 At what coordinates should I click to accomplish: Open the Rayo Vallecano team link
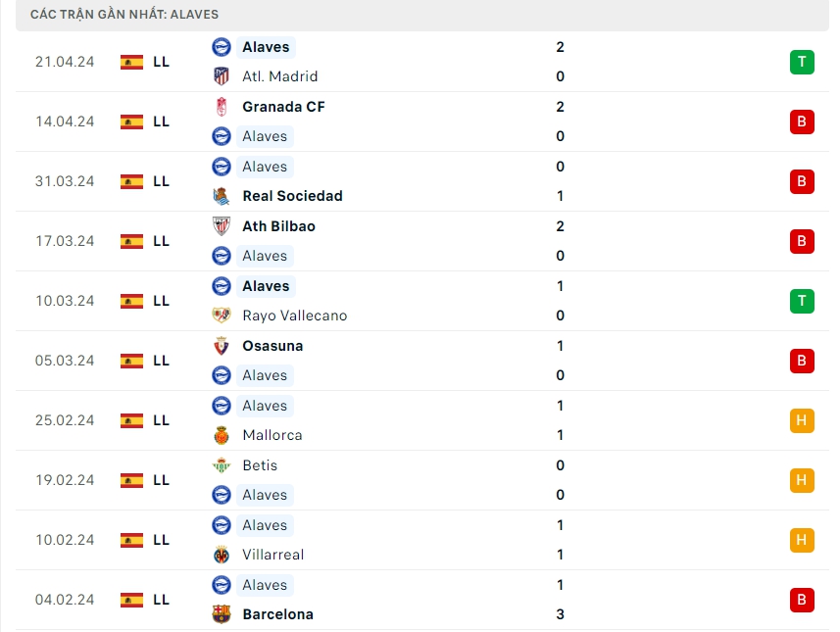294,316
